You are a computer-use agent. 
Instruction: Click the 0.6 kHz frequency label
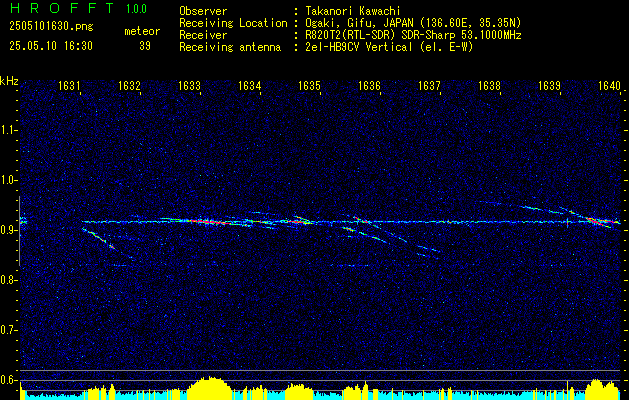8,380
